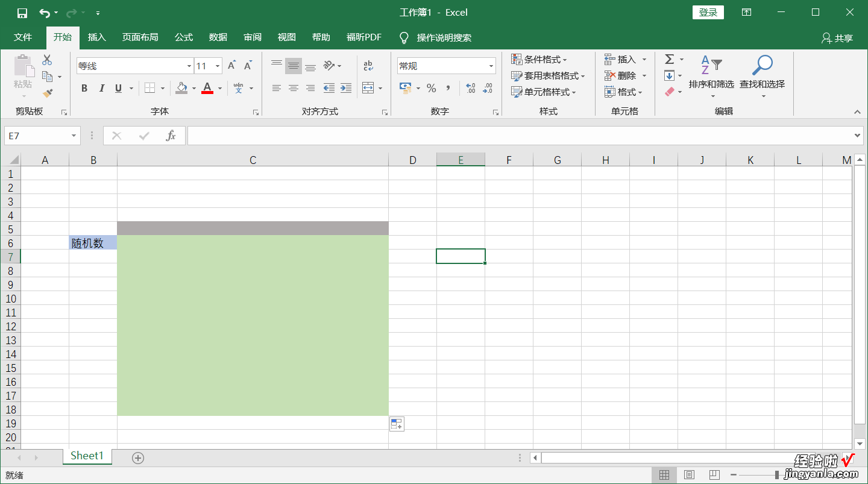Click the Insert Function fx icon
868x484 pixels.
(x=171, y=136)
